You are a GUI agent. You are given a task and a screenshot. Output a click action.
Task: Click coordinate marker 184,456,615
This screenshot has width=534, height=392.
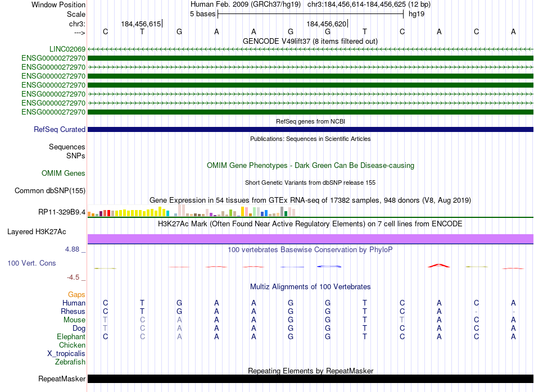coord(141,24)
